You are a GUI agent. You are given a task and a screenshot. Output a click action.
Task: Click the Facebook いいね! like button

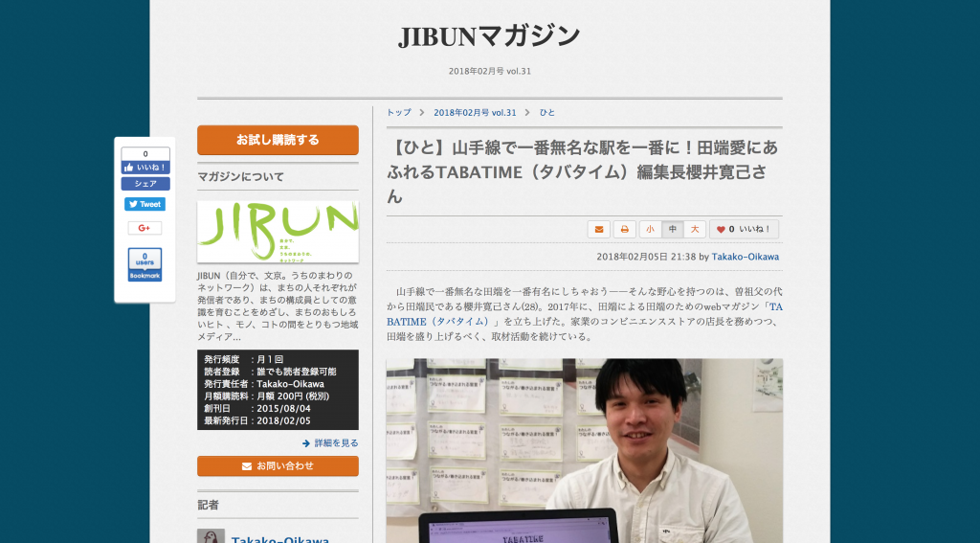coord(145,167)
